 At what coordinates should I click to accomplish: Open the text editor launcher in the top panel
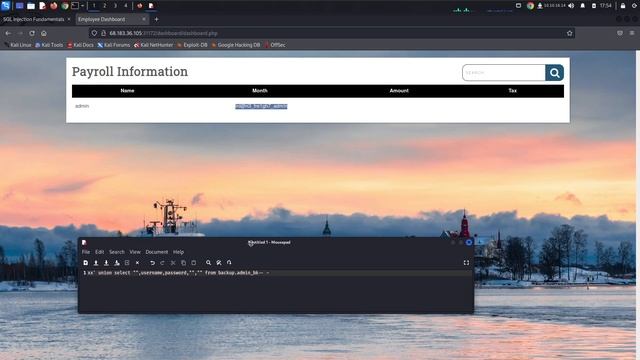pos(42,6)
